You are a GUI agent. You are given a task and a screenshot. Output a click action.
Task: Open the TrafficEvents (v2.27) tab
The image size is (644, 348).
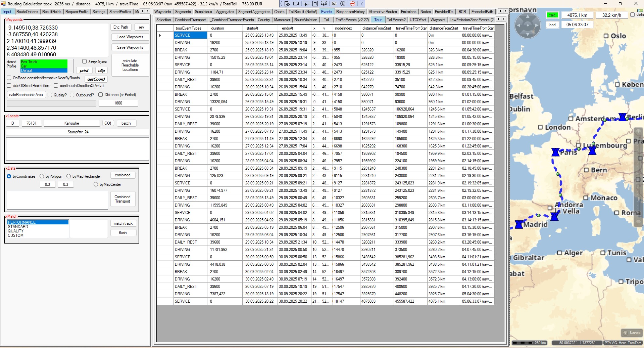[352, 20]
